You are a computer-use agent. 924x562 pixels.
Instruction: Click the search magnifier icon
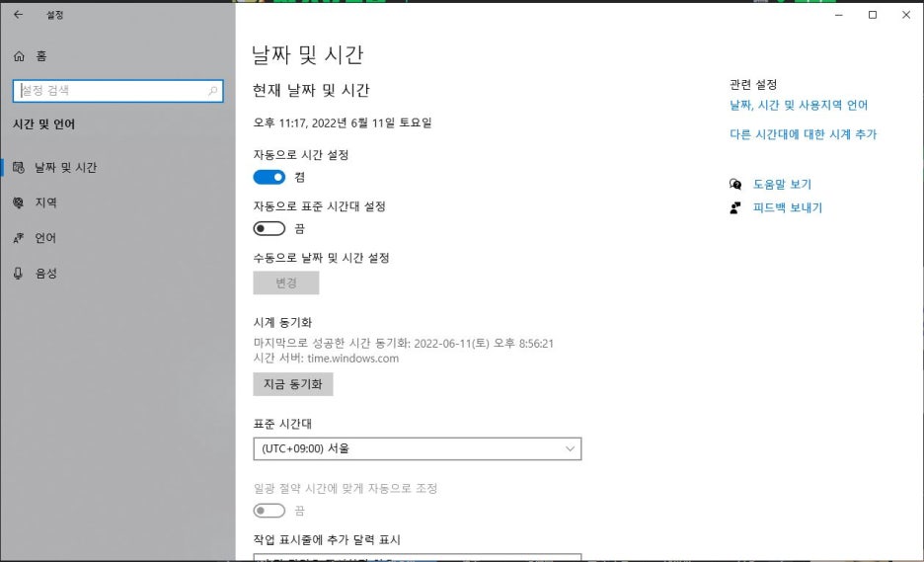(212, 91)
